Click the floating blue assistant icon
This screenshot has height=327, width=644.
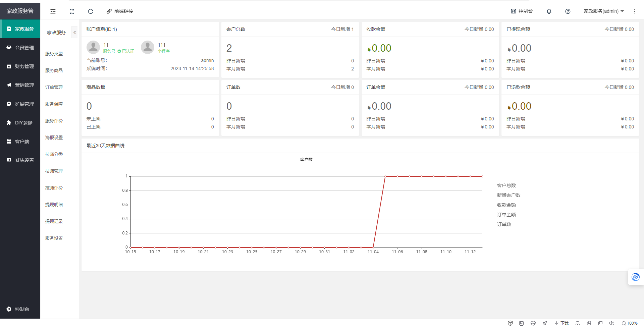pyautogui.click(x=635, y=277)
